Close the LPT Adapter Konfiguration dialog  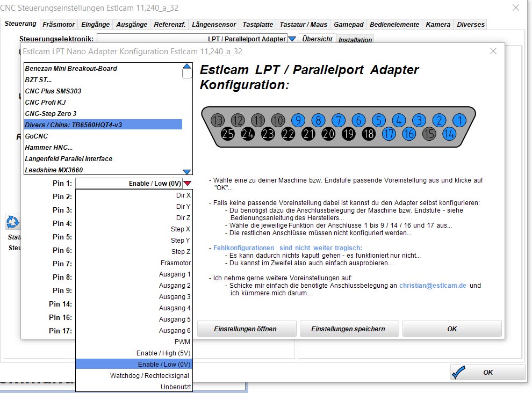pos(493,51)
